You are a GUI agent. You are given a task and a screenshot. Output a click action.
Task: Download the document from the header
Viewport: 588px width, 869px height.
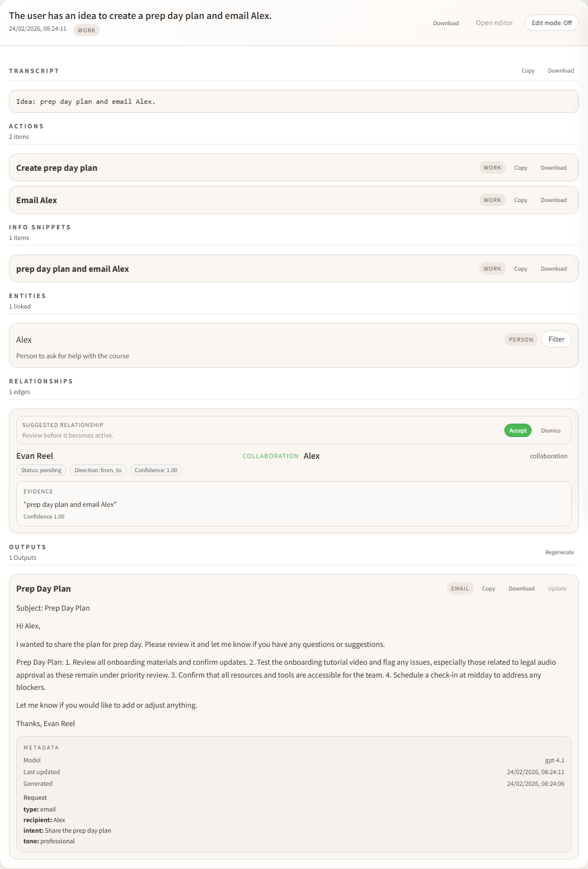(446, 23)
